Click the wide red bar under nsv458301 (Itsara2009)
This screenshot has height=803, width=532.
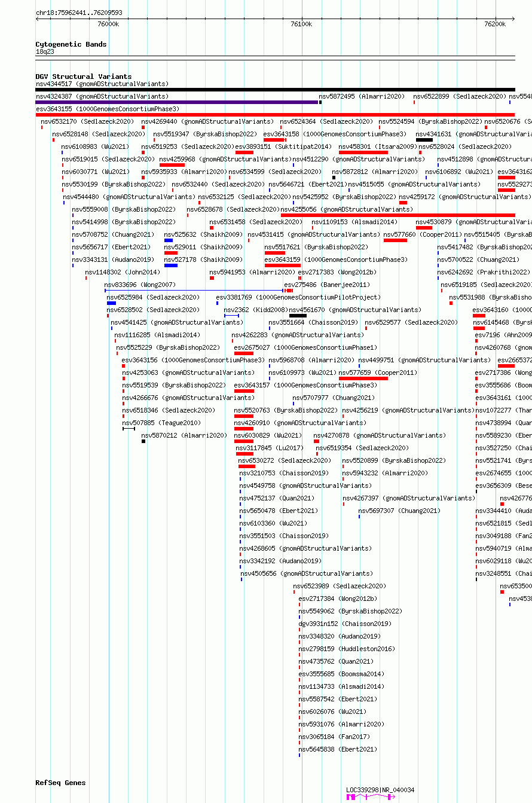(x=363, y=152)
